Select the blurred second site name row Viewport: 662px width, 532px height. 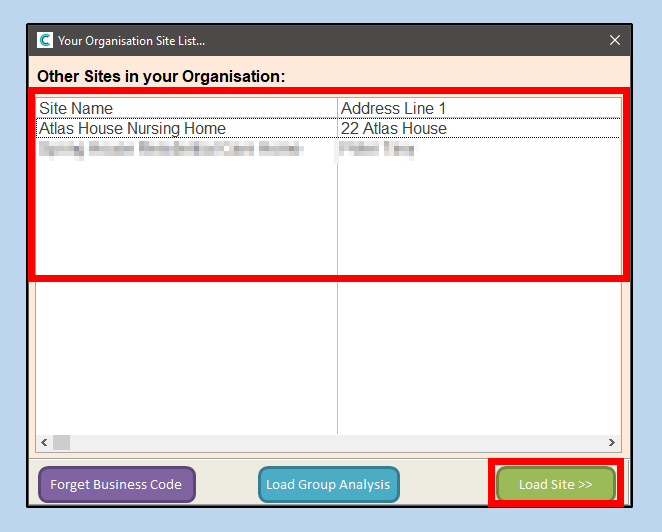pos(170,150)
